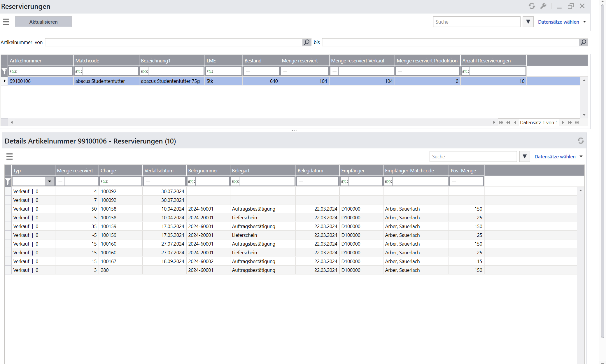Image resolution: width=606 pixels, height=364 pixels.
Task: Click the Belegnummer filter input field
Action: pos(212,181)
